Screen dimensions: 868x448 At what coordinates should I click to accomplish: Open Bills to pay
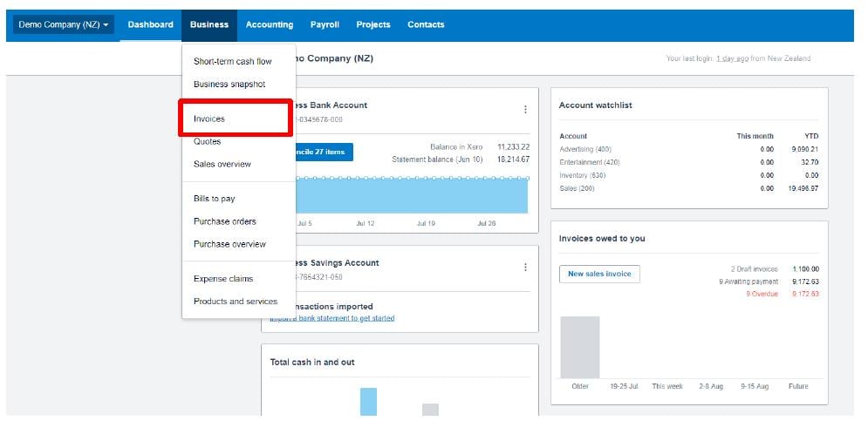[x=215, y=199]
